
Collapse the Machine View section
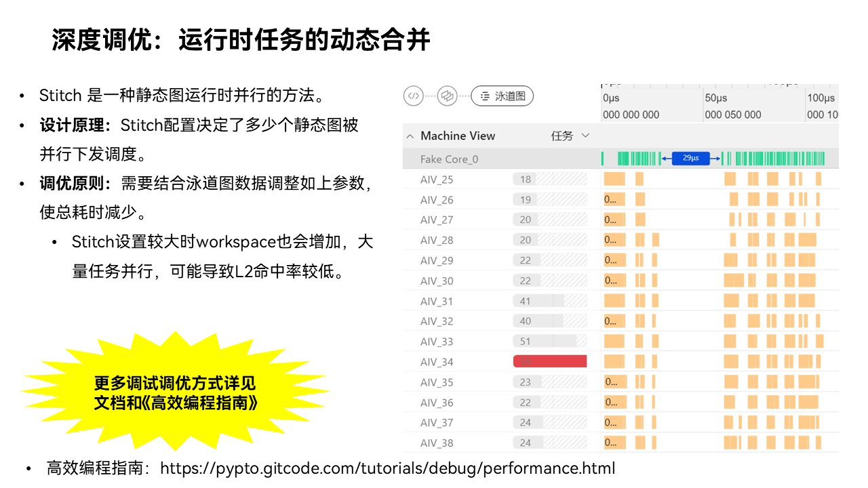tap(410, 136)
